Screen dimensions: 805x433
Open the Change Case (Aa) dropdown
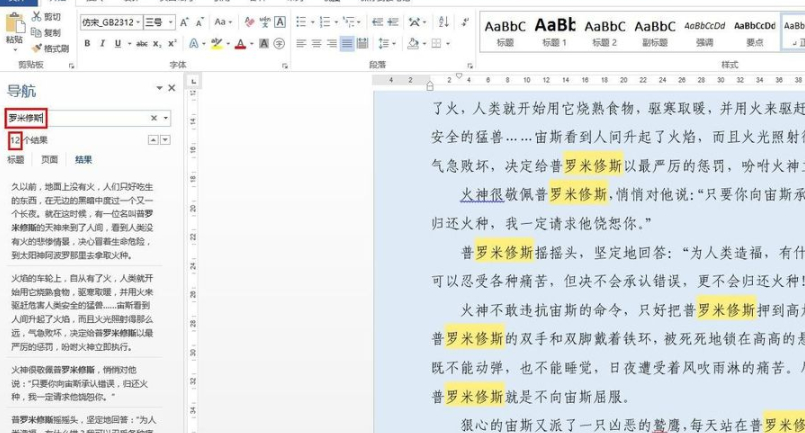coord(223,22)
